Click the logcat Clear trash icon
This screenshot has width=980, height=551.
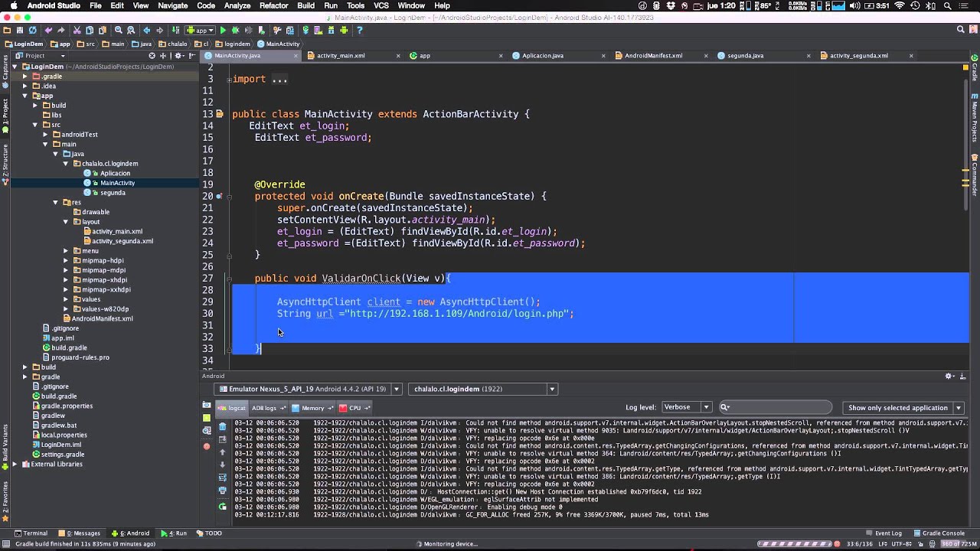(x=223, y=427)
